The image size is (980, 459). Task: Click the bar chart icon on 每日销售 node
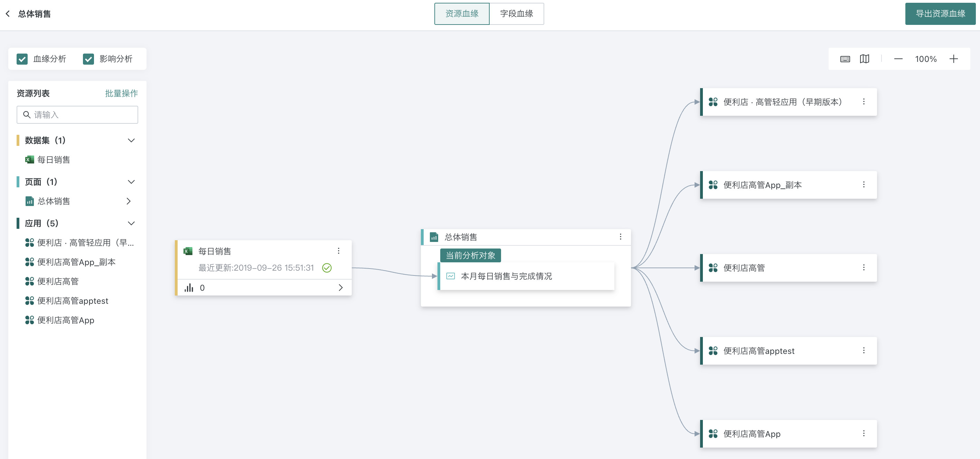point(189,288)
